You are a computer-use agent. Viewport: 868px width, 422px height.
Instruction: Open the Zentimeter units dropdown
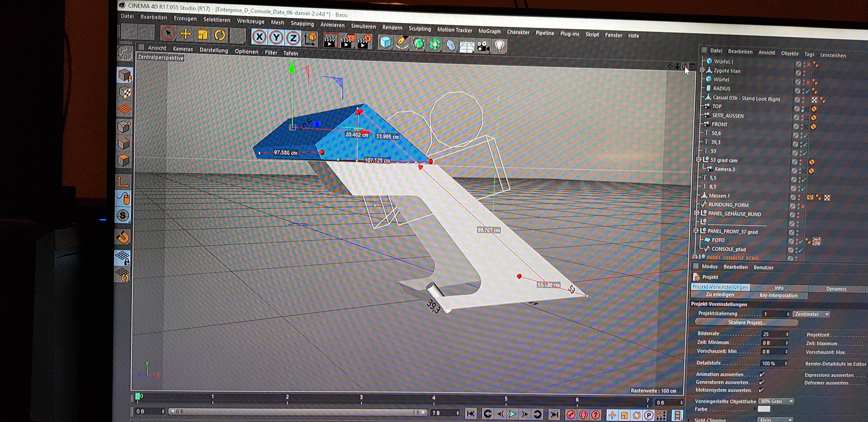(811, 314)
